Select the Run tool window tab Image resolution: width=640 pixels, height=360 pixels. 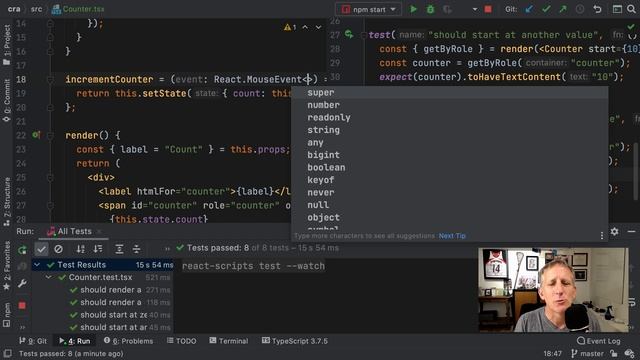(75, 341)
